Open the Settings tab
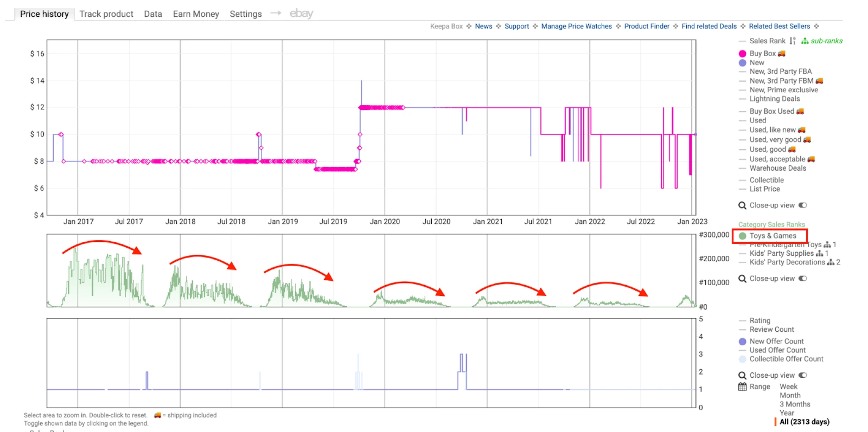This screenshot has height=432, width=868. [245, 14]
